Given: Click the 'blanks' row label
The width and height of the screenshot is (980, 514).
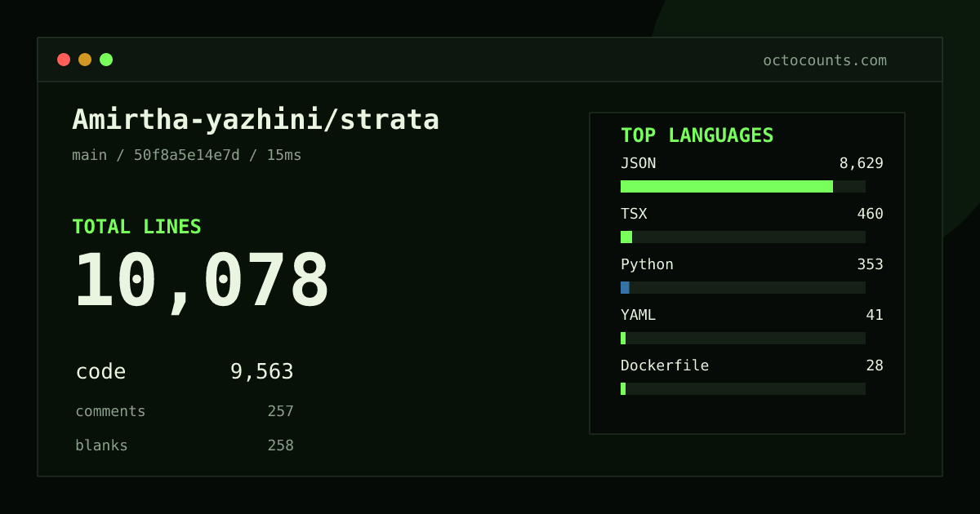Looking at the screenshot, I should click(x=101, y=445).
